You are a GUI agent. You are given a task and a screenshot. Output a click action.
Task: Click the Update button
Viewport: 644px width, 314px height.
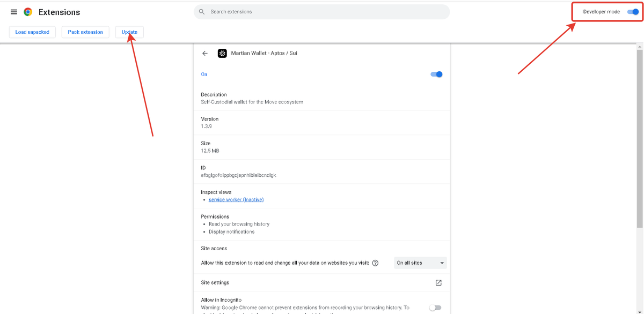129,32
